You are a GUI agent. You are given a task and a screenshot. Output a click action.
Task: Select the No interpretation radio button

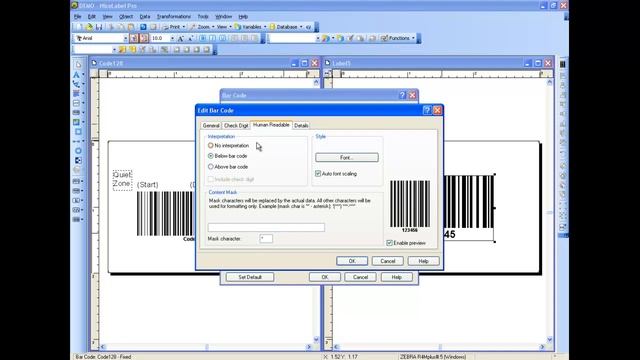(211, 145)
